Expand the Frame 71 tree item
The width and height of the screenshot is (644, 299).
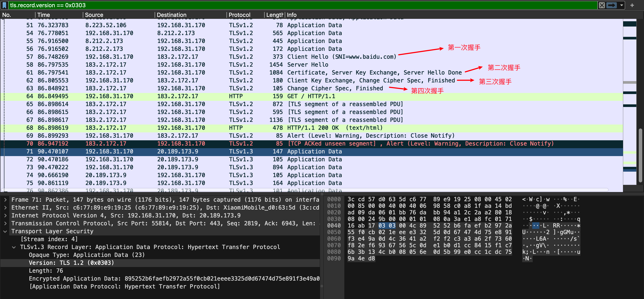5,200
